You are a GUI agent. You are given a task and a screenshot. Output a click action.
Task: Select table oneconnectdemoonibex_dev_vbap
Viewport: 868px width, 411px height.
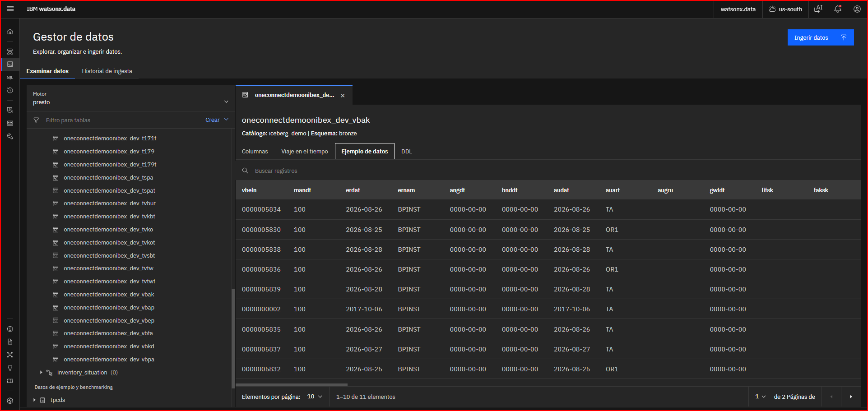click(x=109, y=308)
